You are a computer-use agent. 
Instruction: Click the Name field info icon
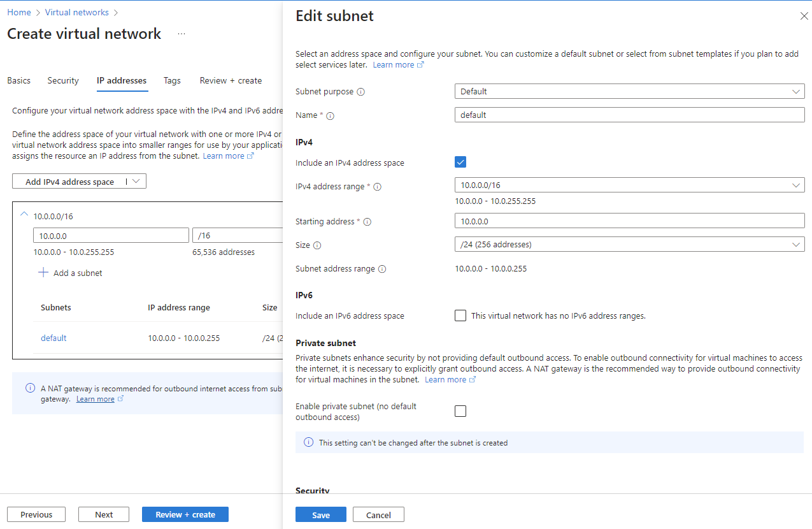click(x=330, y=116)
